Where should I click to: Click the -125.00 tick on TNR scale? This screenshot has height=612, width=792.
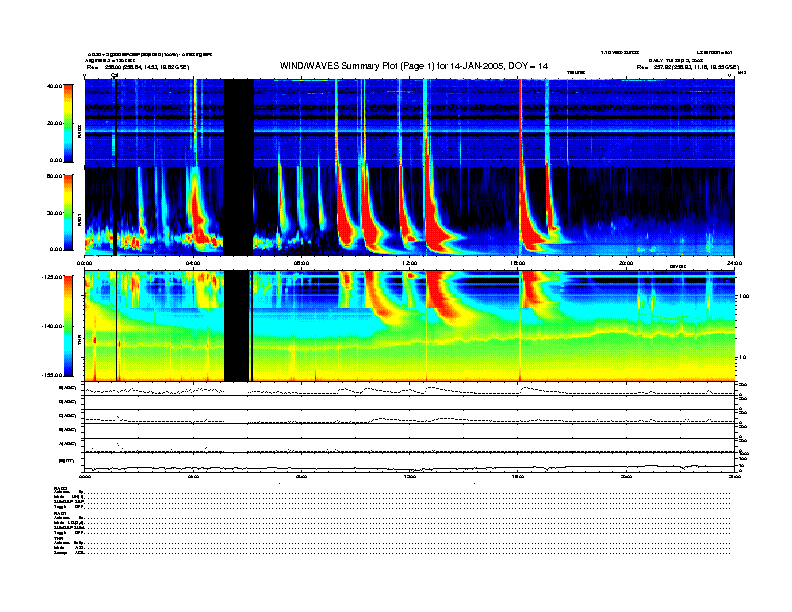click(x=52, y=277)
